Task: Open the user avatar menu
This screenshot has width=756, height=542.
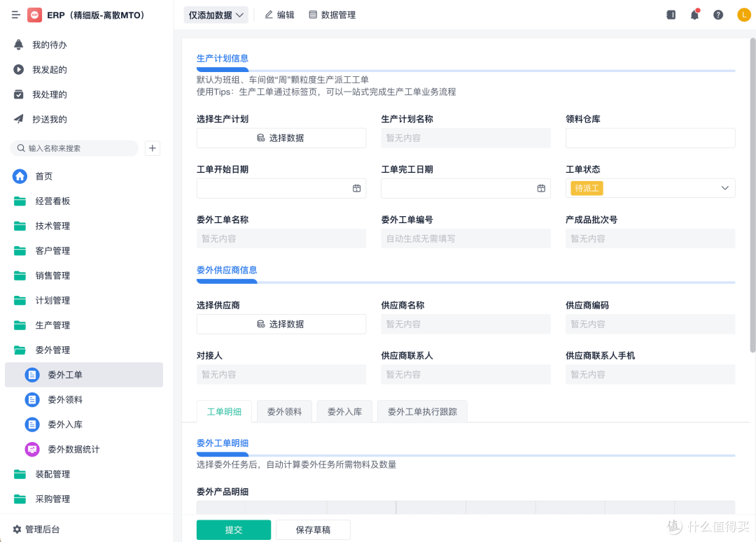Action: click(744, 15)
